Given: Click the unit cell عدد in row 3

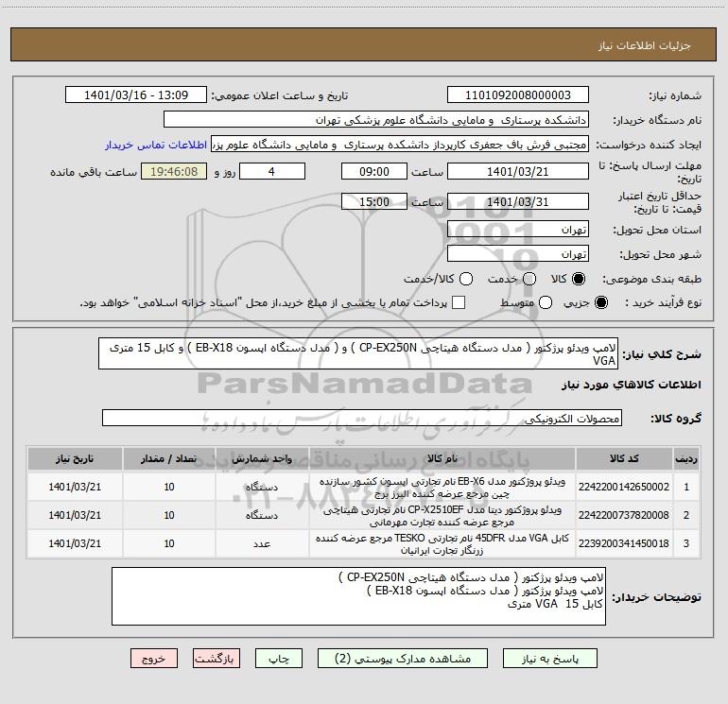Looking at the screenshot, I should [262, 543].
